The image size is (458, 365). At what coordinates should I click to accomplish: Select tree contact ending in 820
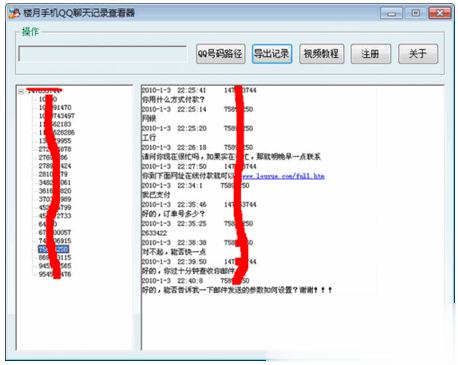(x=55, y=191)
